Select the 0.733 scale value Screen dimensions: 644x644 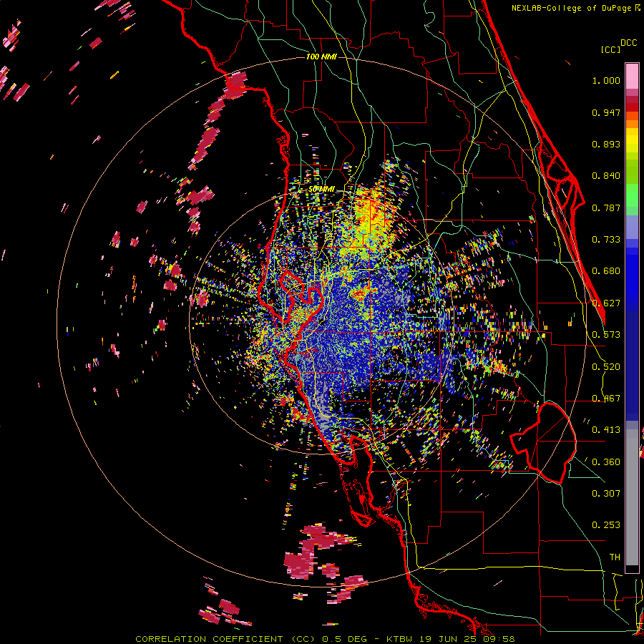(x=606, y=240)
